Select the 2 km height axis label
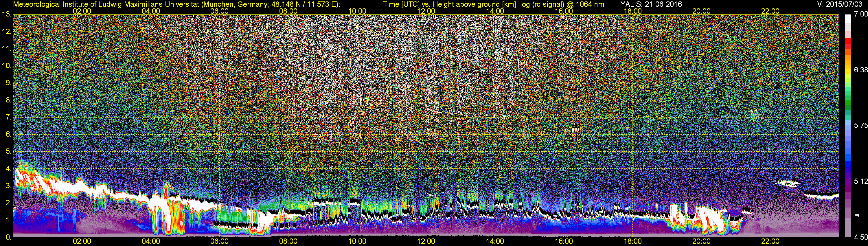Viewport: 868px width, 246px height. (8, 203)
